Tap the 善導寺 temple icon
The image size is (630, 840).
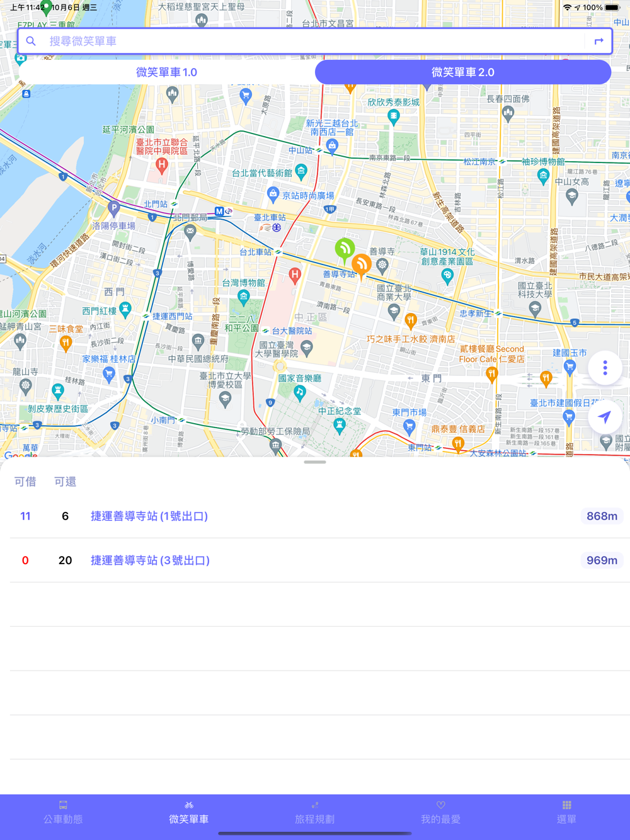point(382,265)
